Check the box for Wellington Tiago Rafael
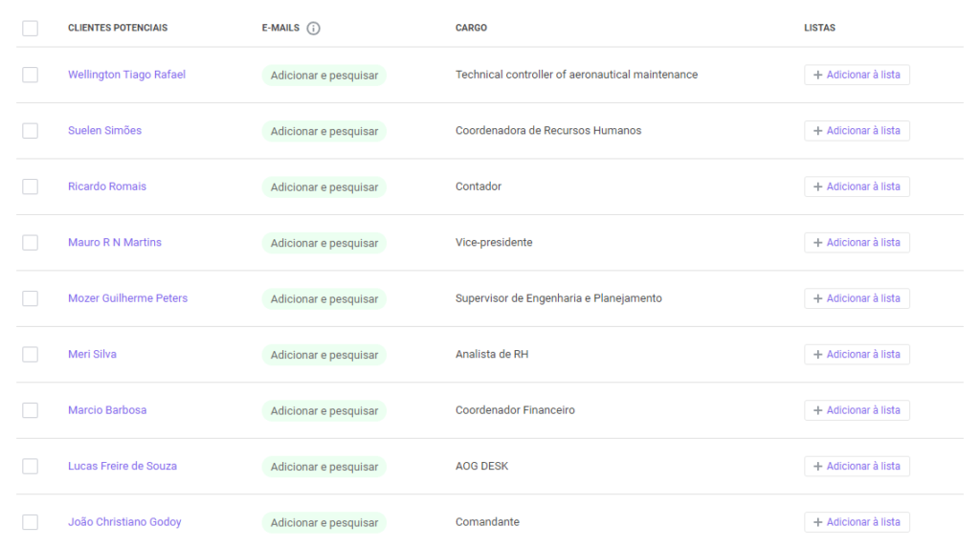Screen dimensions: 980x548 [x=30, y=75]
